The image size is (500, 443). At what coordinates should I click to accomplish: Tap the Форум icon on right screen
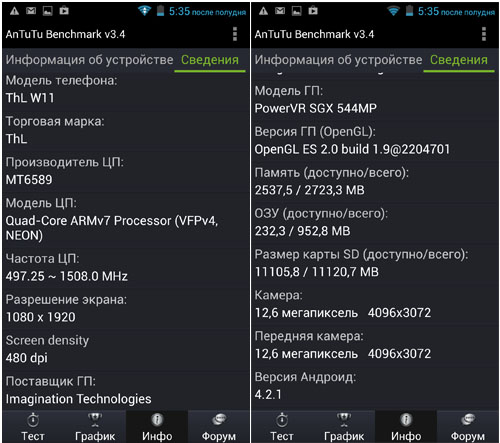468,420
